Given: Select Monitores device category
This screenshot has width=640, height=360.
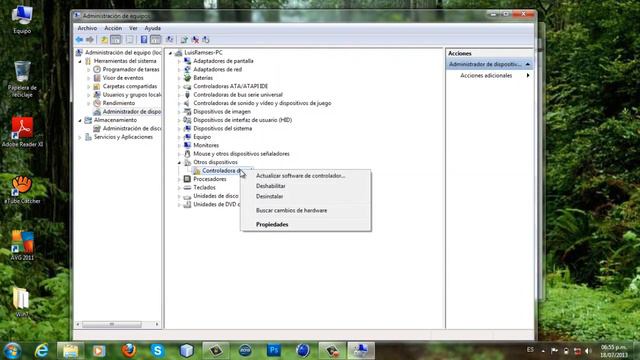Looking at the screenshot, I should point(206,145).
